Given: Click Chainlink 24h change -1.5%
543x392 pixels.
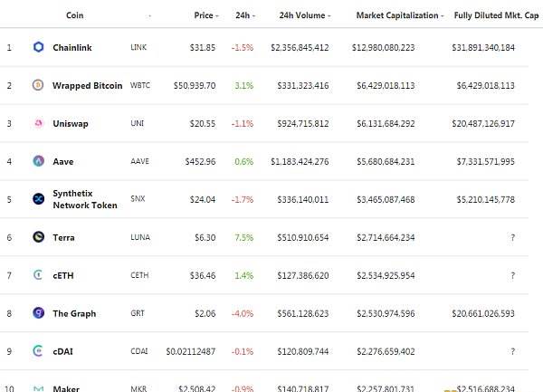Looking at the screenshot, I should [x=243, y=47].
